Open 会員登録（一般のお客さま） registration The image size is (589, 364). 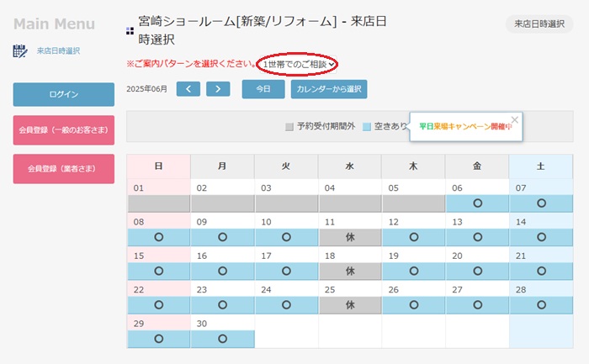point(64,129)
